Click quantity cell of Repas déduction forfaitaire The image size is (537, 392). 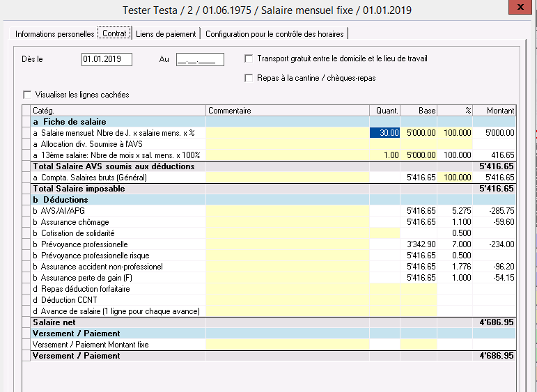[x=384, y=289]
